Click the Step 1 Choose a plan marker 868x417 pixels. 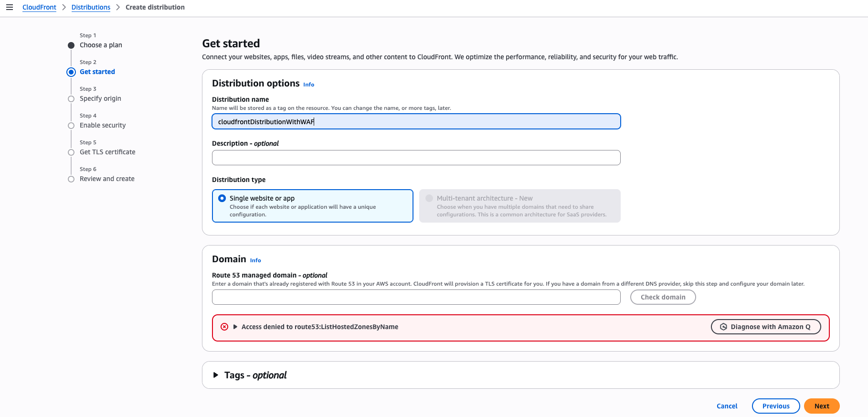point(71,45)
